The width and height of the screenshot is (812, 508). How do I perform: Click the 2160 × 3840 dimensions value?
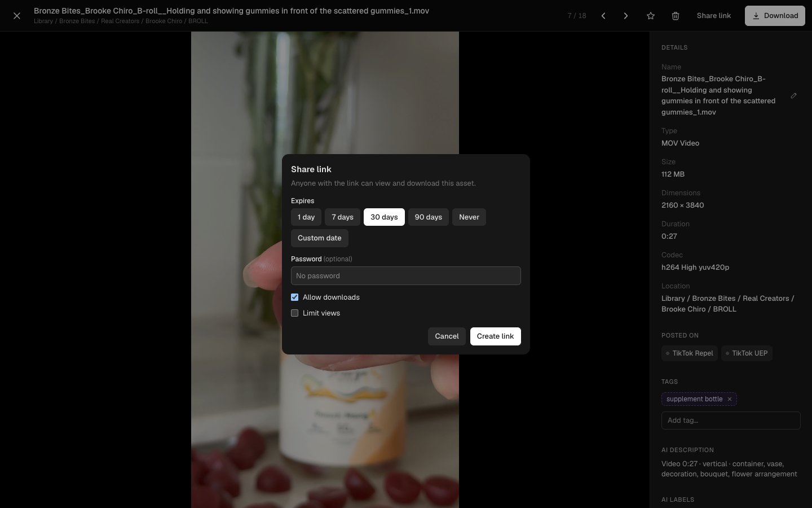[x=682, y=205]
